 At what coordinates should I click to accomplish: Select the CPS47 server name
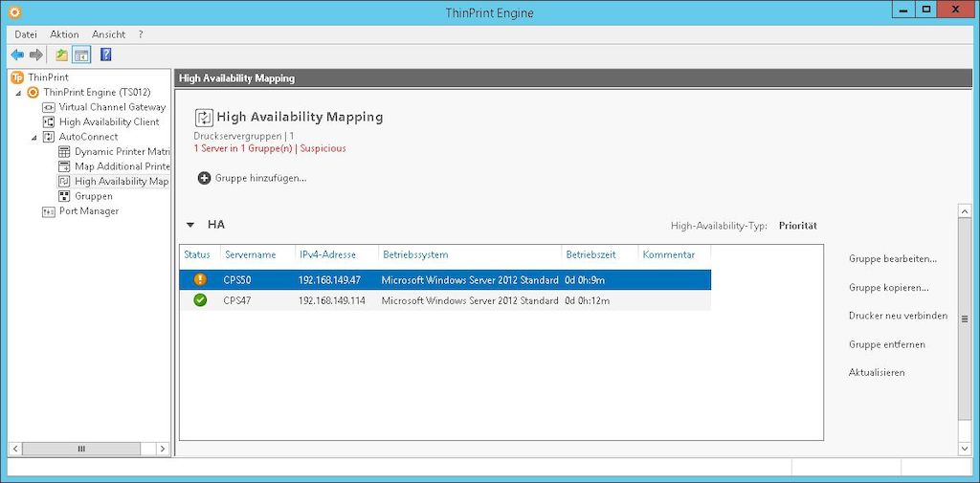pyautogui.click(x=237, y=300)
